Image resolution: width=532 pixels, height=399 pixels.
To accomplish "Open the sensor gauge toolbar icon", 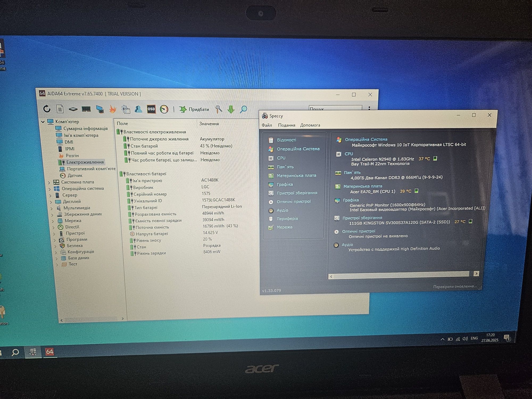I will (164, 109).
